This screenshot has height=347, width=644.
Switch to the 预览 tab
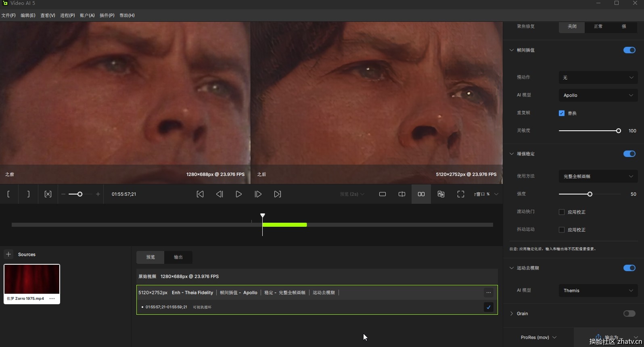point(151,257)
